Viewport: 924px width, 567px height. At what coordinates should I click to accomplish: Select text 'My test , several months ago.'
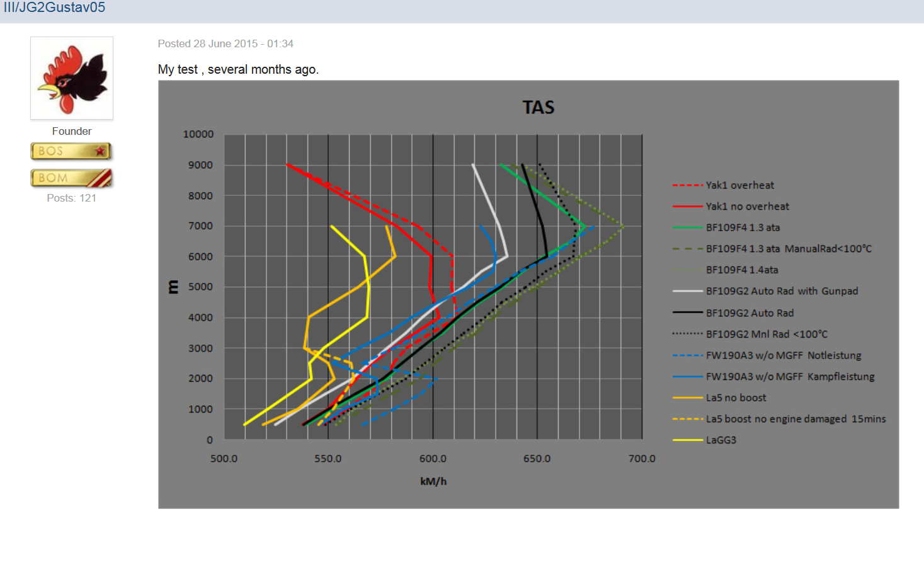pyautogui.click(x=238, y=69)
